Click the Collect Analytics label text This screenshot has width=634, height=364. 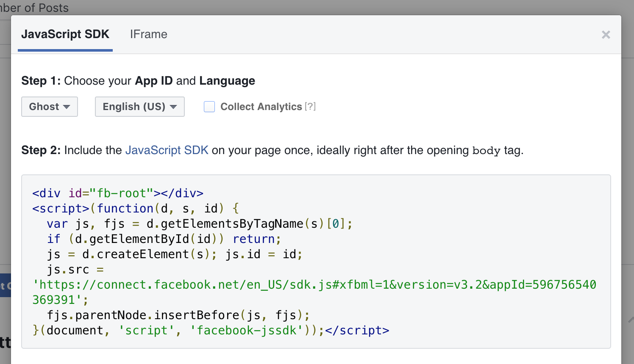(x=261, y=107)
